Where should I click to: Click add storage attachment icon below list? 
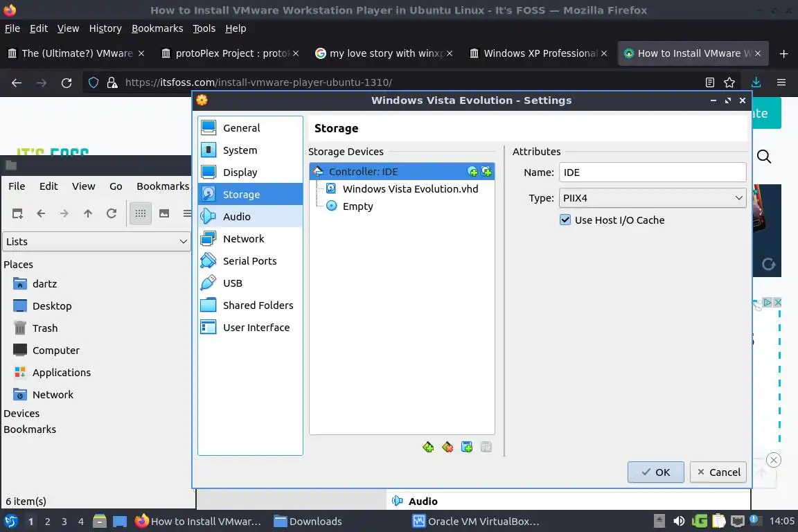pyautogui.click(x=467, y=447)
